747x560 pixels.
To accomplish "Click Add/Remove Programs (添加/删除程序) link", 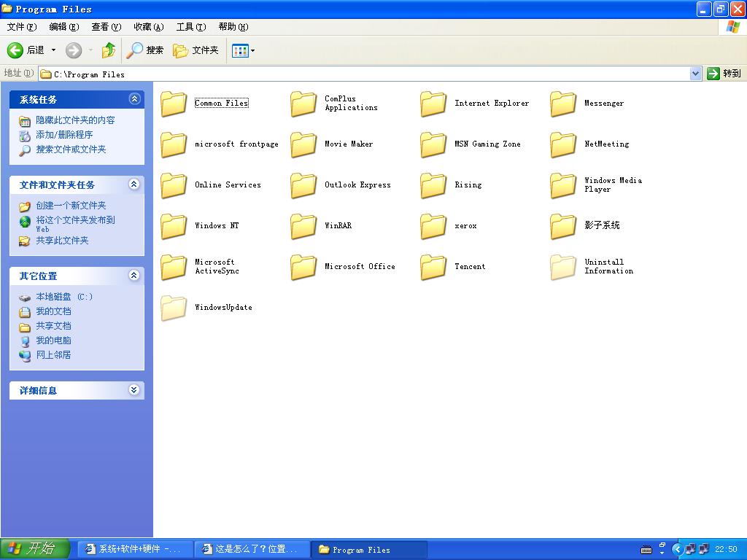I will click(64, 135).
